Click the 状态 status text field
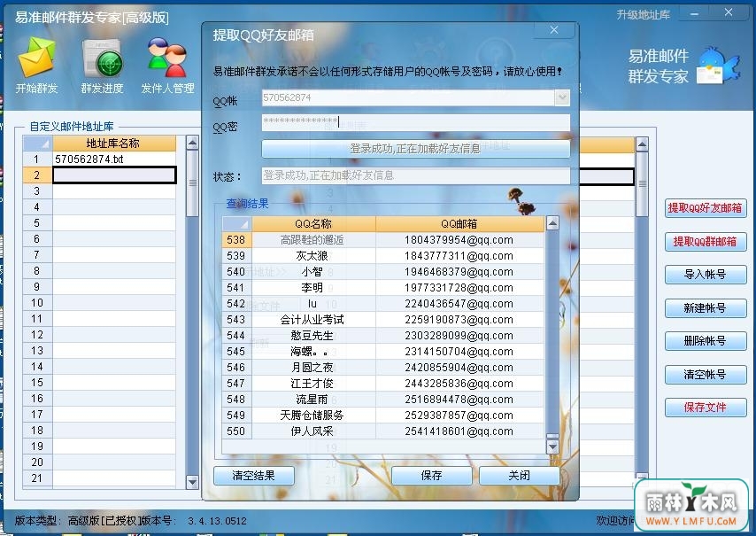This screenshot has height=536, width=756. click(416, 175)
